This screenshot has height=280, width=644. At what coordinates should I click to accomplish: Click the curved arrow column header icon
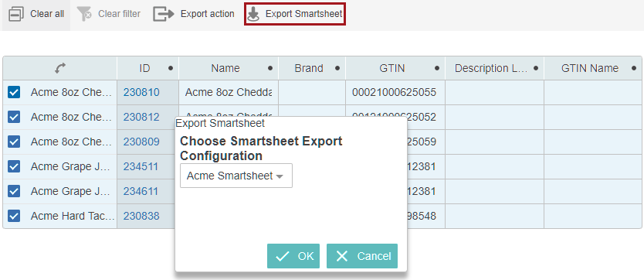click(60, 68)
